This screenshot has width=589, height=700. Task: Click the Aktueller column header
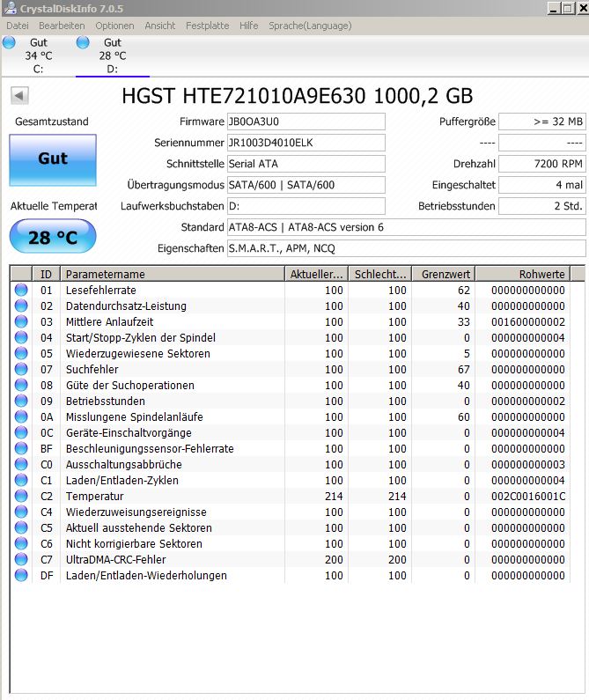[x=317, y=274]
